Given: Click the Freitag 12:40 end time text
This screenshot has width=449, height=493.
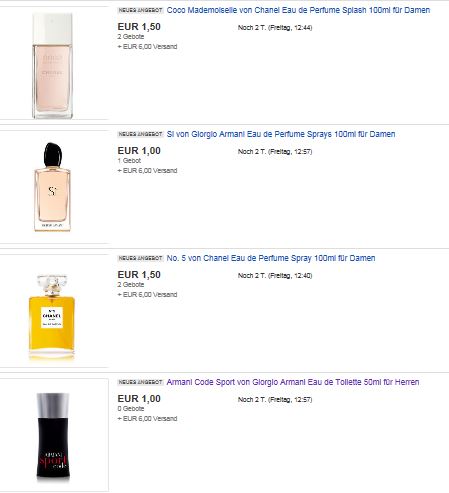Looking at the screenshot, I should [290, 276].
